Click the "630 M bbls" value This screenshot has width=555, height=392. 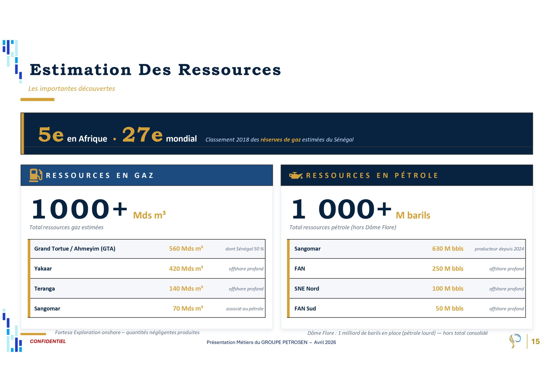click(x=448, y=249)
